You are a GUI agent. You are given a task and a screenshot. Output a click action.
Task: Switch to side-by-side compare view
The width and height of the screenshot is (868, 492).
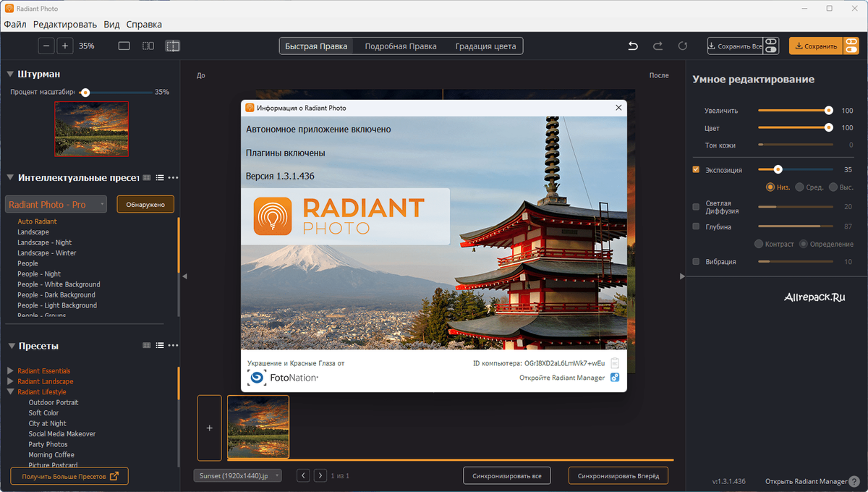[148, 46]
